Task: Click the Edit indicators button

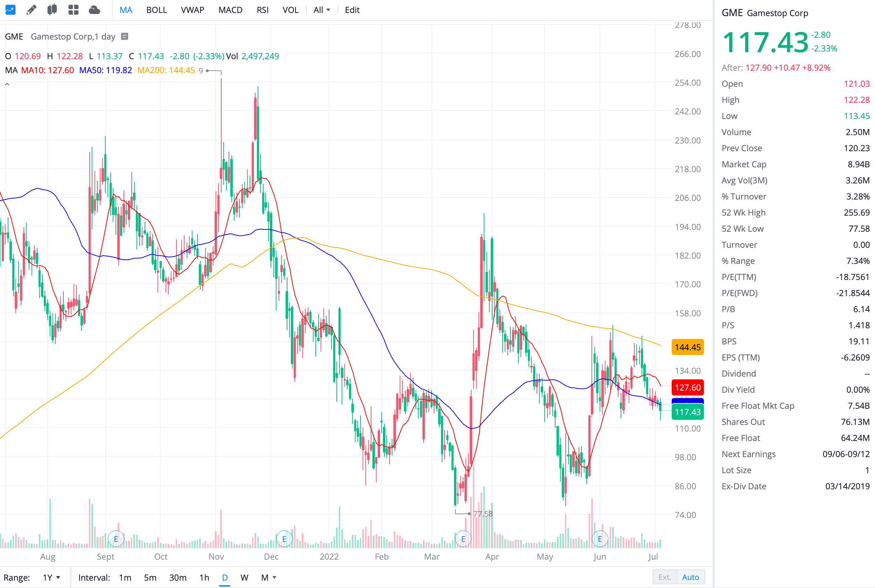Action: click(x=352, y=10)
